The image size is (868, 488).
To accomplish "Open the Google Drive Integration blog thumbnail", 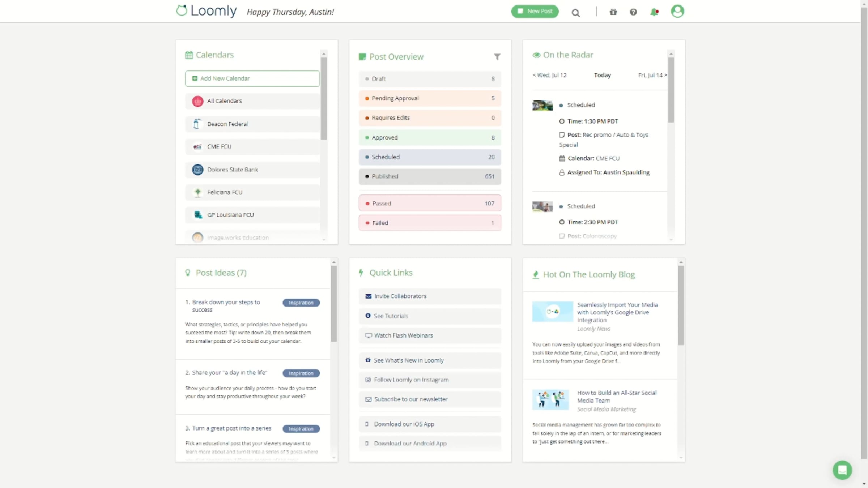I will (x=552, y=312).
